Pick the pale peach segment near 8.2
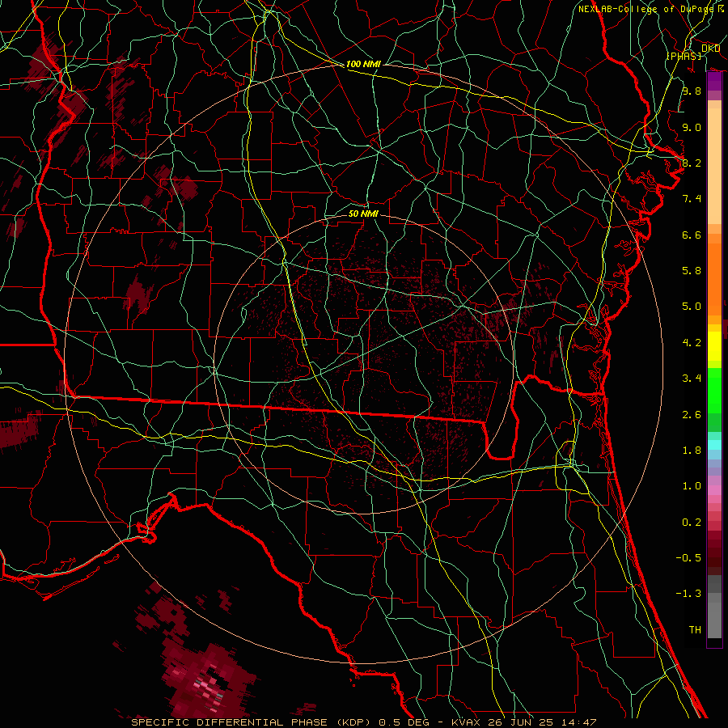The width and height of the screenshot is (728, 728). coord(714,166)
